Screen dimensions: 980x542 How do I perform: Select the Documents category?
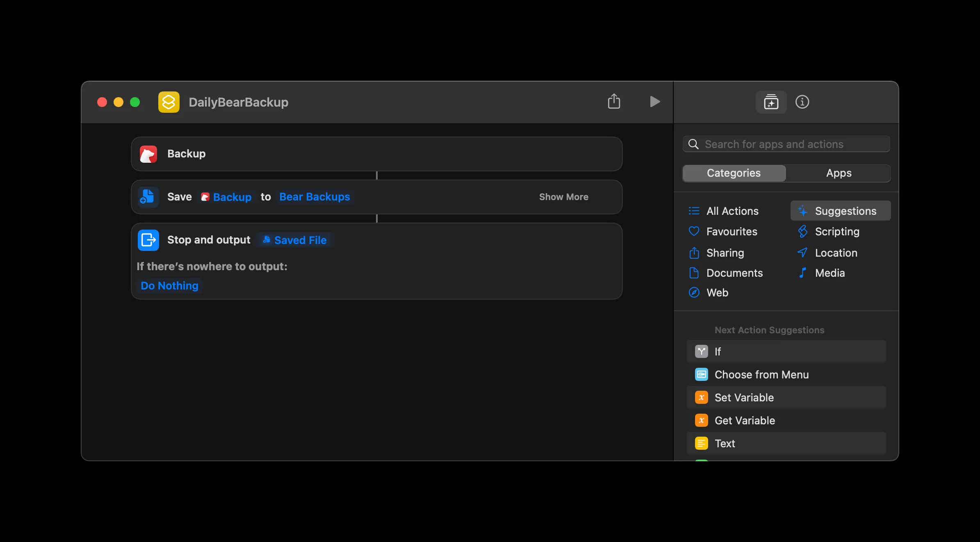(x=734, y=273)
